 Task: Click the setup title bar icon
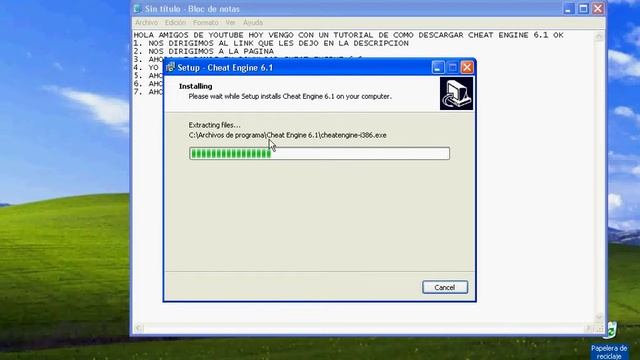click(x=170, y=67)
